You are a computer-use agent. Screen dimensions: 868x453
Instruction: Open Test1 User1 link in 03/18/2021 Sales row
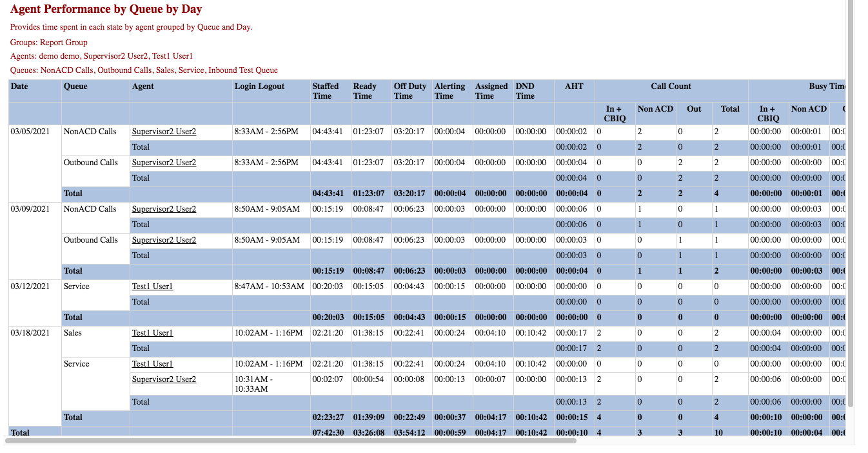152,333
